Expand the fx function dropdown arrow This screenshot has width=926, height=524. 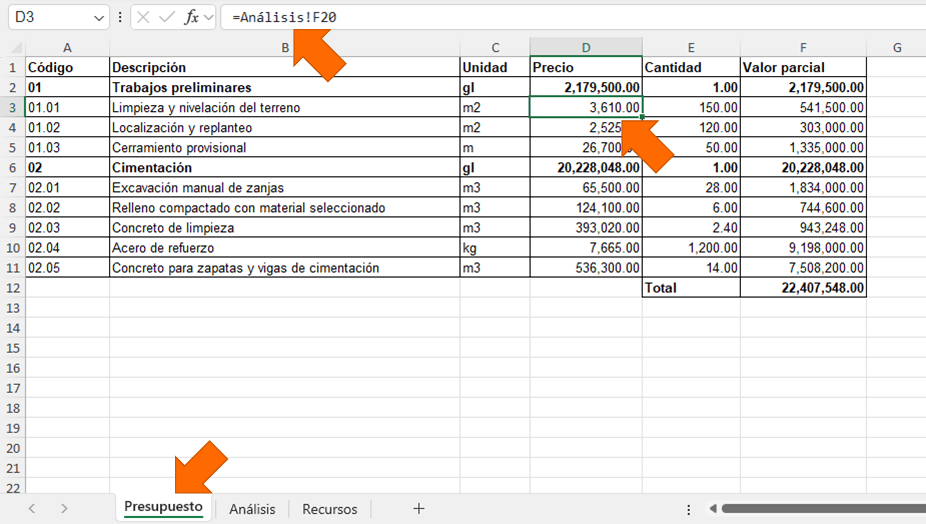pos(208,18)
